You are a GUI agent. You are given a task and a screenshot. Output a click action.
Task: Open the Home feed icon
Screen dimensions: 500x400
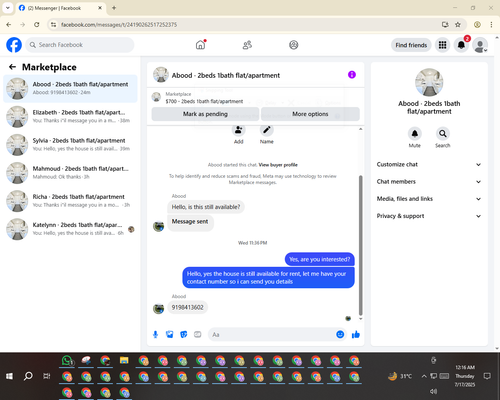click(x=200, y=45)
